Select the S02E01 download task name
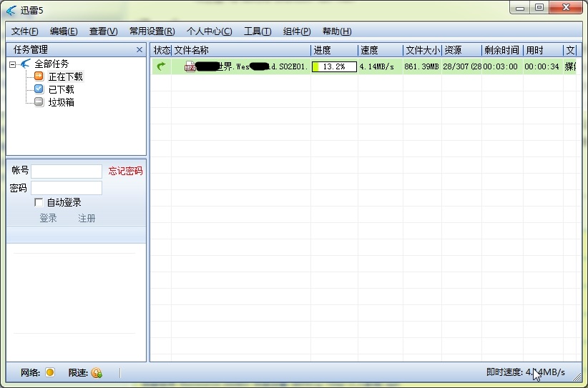This screenshot has height=388, width=588. (252, 66)
